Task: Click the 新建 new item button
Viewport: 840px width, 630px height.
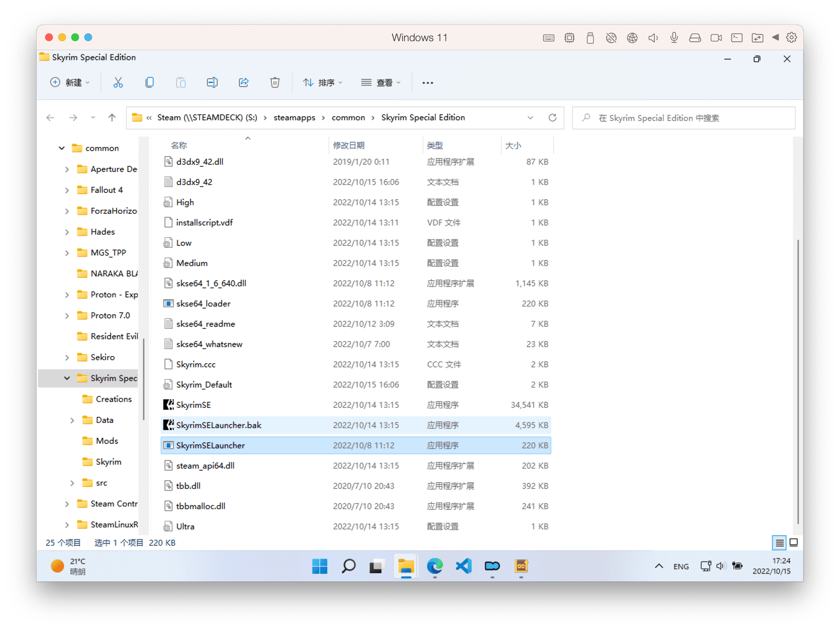Action: pos(66,81)
